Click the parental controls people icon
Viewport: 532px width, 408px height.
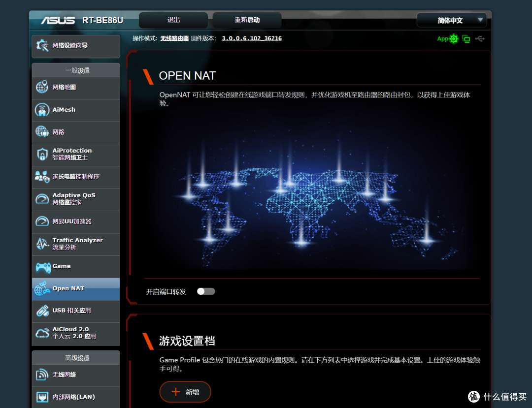[x=42, y=177]
